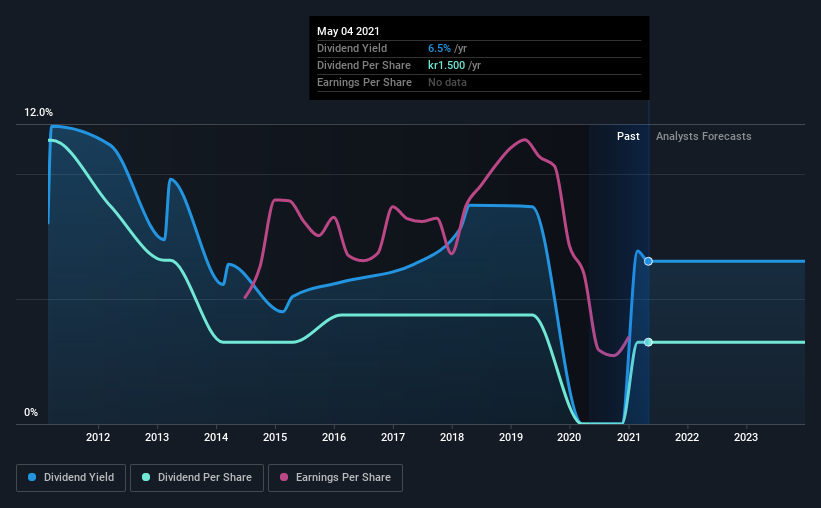The width and height of the screenshot is (821, 508).
Task: Toggle the Dividend Per Share legend button
Action: pyautogui.click(x=197, y=478)
